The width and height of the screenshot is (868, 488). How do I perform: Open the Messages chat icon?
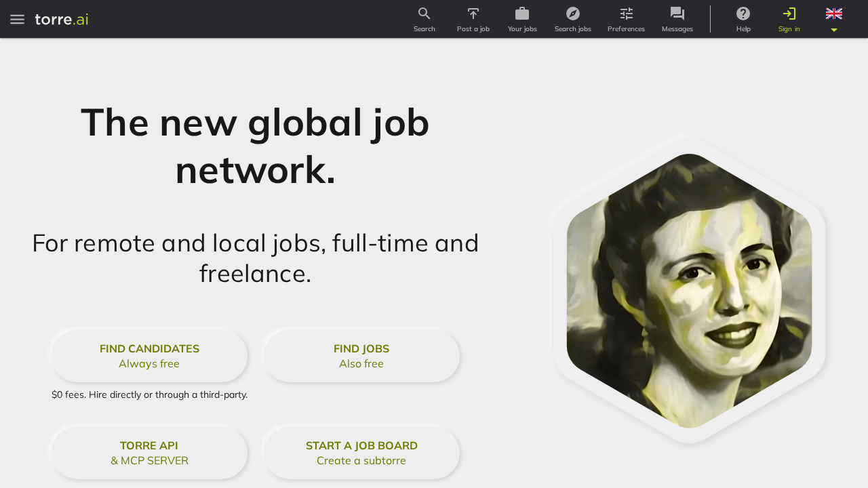pyautogui.click(x=677, y=14)
